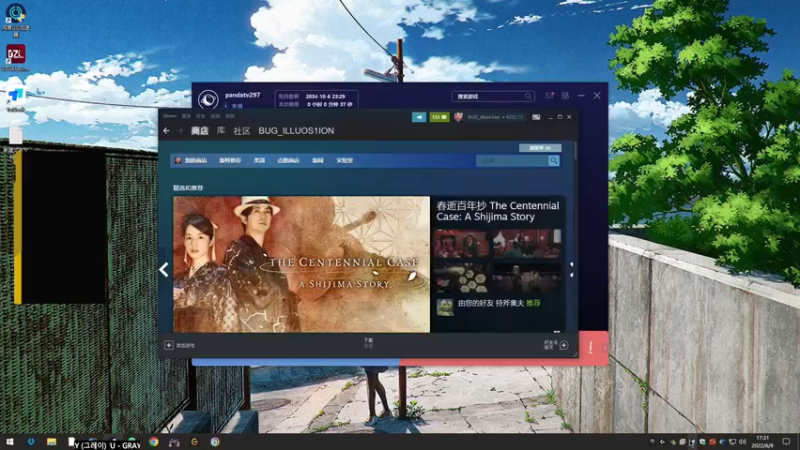
Task: Open friends and chat icon
Action: pos(564,345)
